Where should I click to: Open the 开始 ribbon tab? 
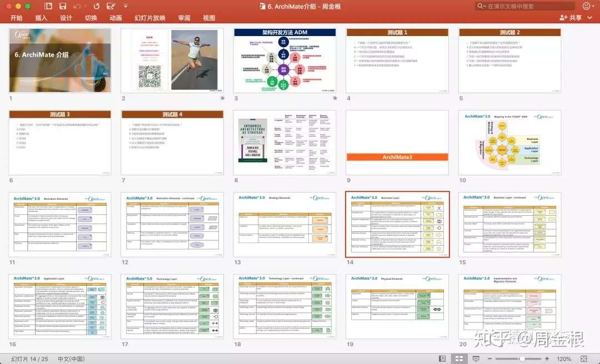[17, 18]
